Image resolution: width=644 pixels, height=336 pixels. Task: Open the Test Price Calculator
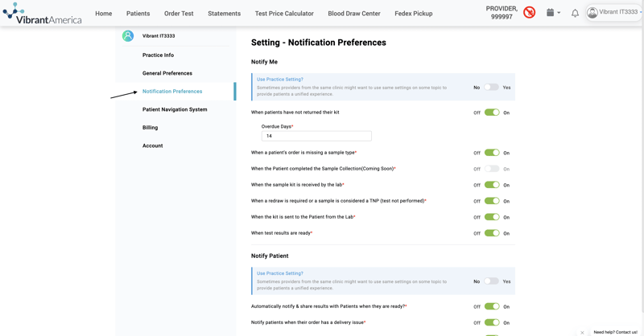coord(284,14)
